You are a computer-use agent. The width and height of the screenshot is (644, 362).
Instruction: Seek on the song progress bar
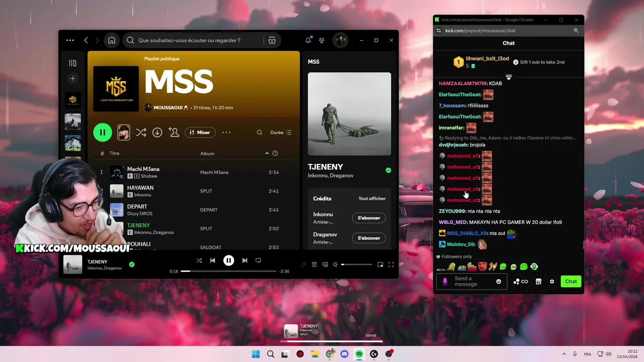coord(228,271)
